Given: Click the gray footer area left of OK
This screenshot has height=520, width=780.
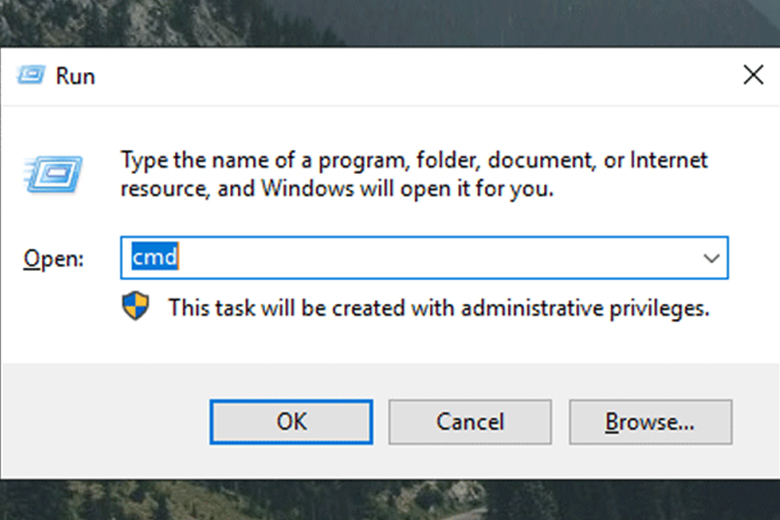Looking at the screenshot, I should point(100,421).
